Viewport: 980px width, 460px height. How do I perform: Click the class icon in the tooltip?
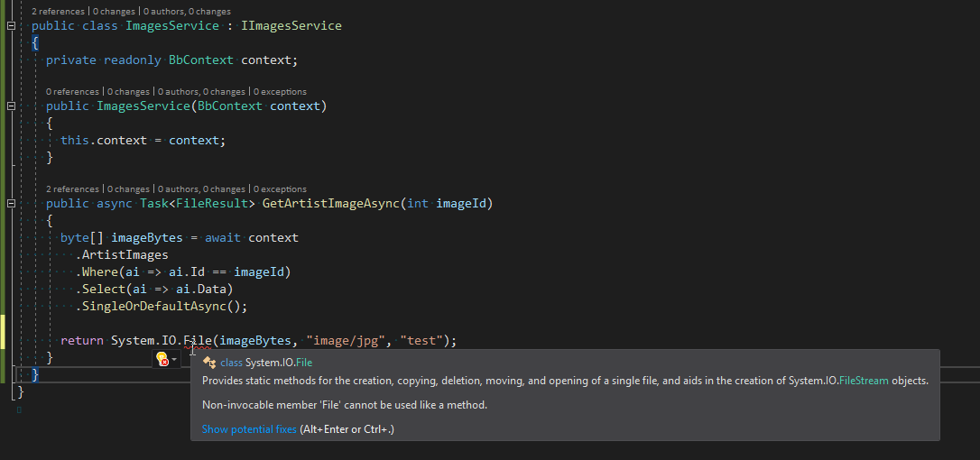[209, 363]
